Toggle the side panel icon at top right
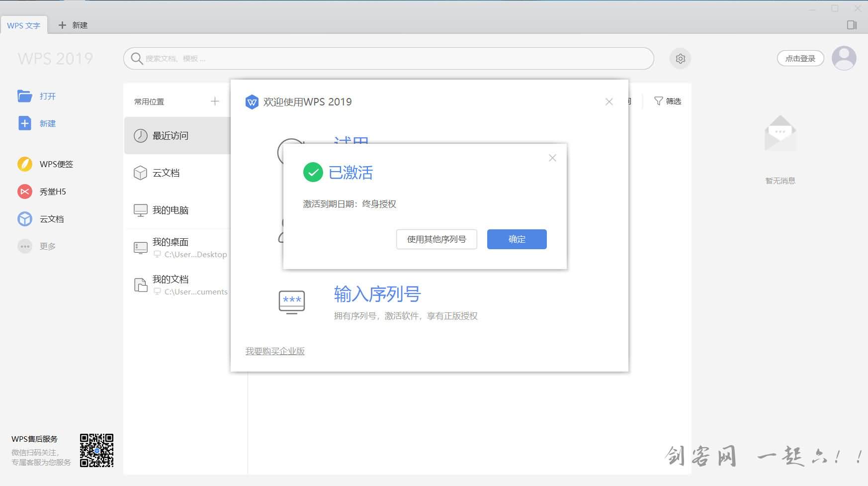Viewport: 868px width, 486px height. tap(852, 25)
